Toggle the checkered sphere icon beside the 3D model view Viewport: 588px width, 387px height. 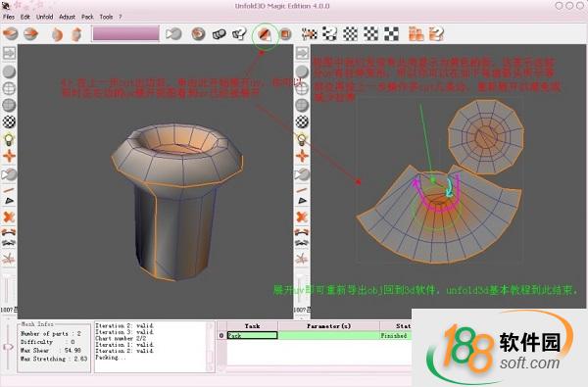(x=9, y=121)
